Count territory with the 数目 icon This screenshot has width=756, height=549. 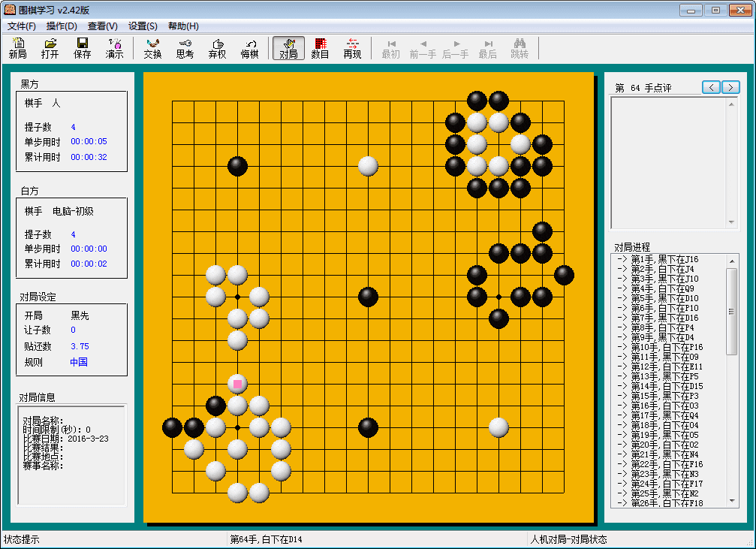coord(320,47)
